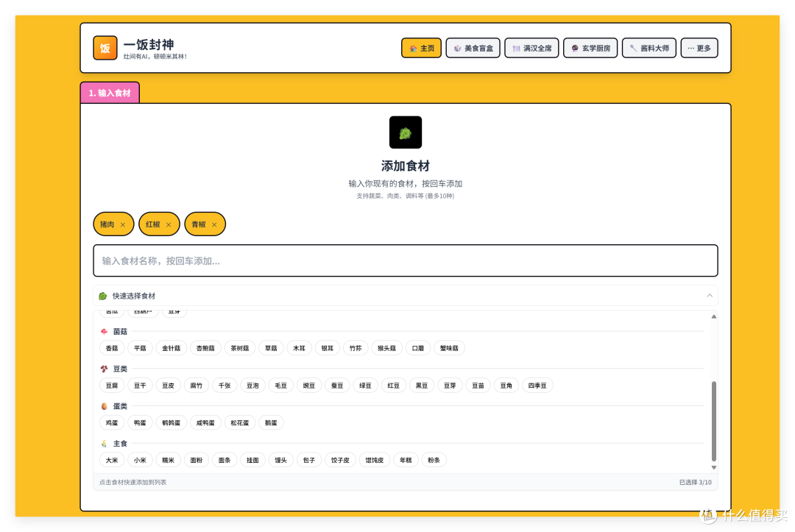Click the house icon in 主页 button
795x532 pixels.
(413, 48)
